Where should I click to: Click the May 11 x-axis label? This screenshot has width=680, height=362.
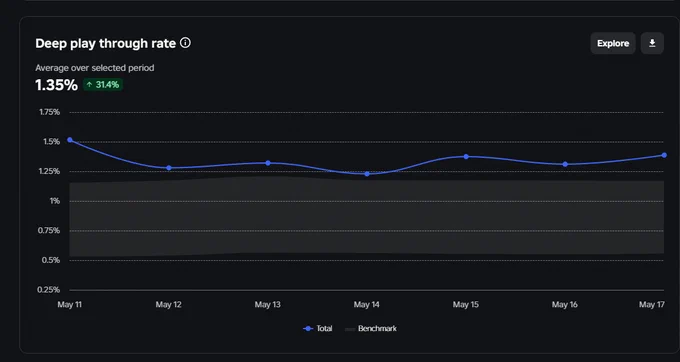coord(69,305)
